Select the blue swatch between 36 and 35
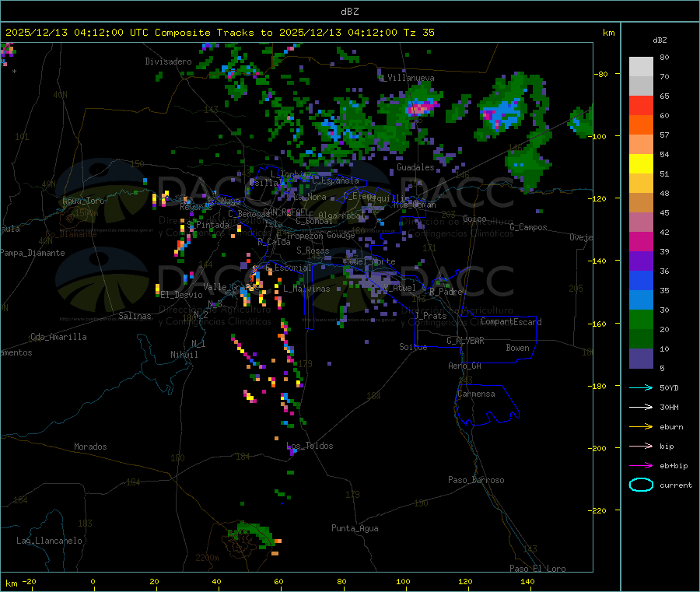 tap(641, 280)
